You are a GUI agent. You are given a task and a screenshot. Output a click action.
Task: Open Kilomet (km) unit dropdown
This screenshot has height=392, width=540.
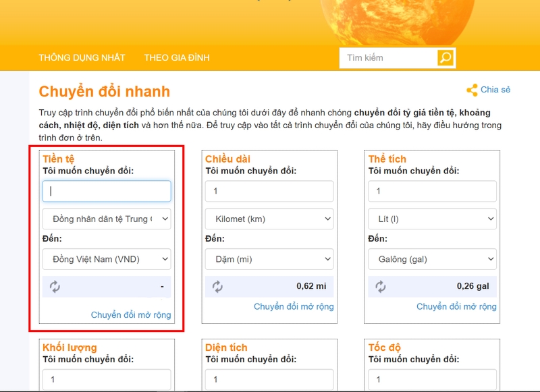point(269,219)
